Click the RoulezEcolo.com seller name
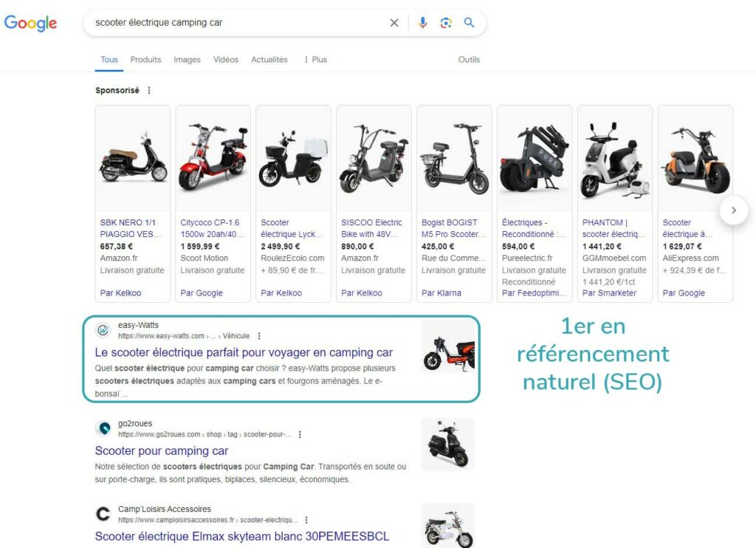This screenshot has width=756, height=548. coord(292,258)
